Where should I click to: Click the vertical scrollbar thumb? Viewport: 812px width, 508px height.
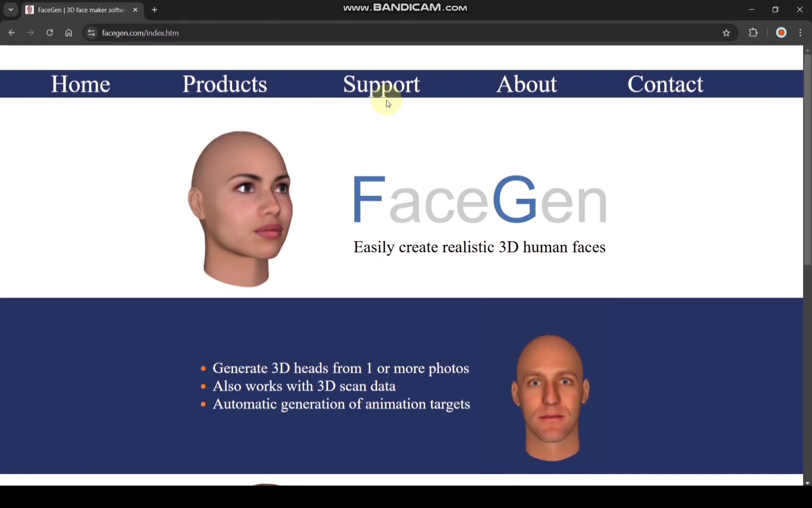click(807, 160)
